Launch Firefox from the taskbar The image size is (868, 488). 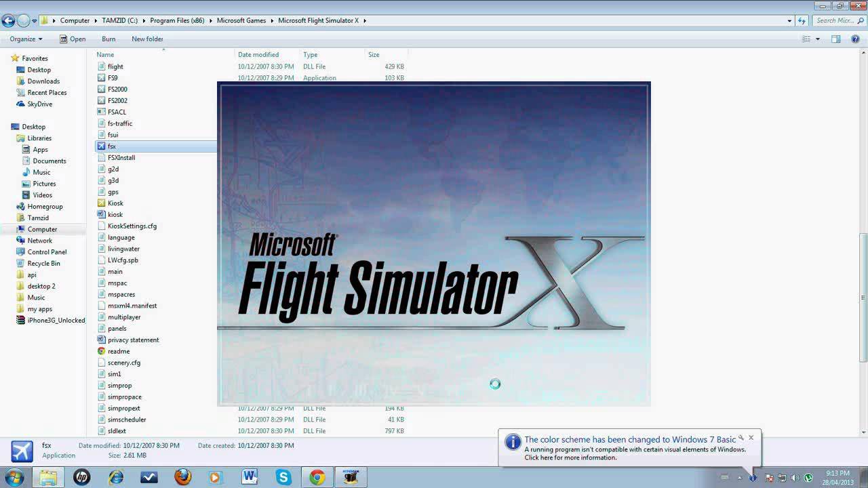click(x=182, y=477)
